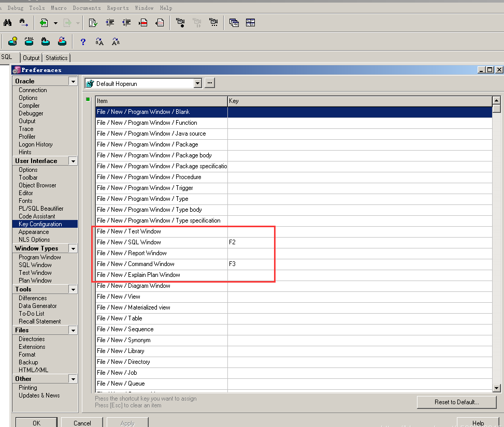The height and width of the screenshot is (427, 504).
Task: Open the Tools menu
Action: 37,8
